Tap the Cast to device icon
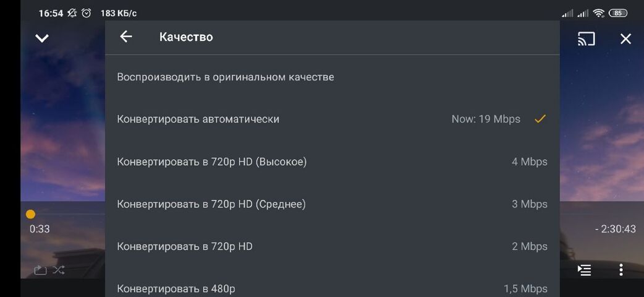Image resolution: width=644 pixels, height=297 pixels. click(586, 38)
